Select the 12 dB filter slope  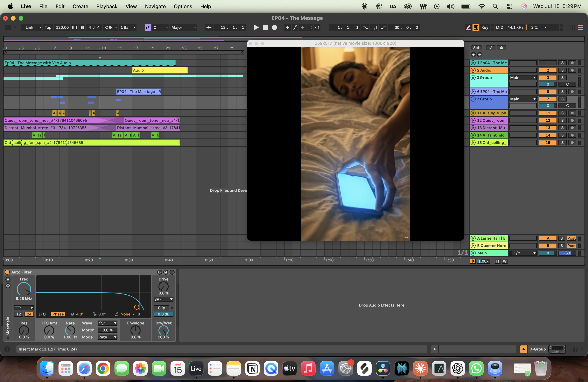18,314
